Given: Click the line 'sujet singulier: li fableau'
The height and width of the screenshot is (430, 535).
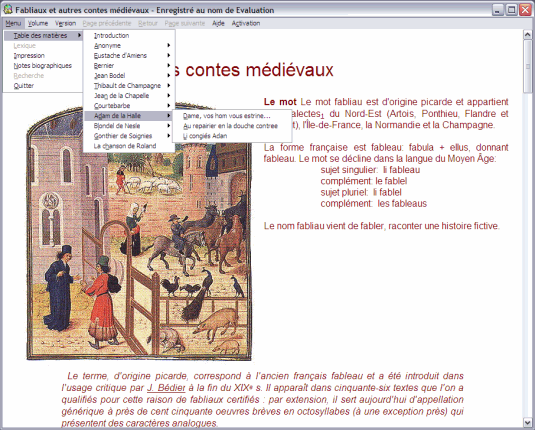Looking at the screenshot, I should (370, 170).
